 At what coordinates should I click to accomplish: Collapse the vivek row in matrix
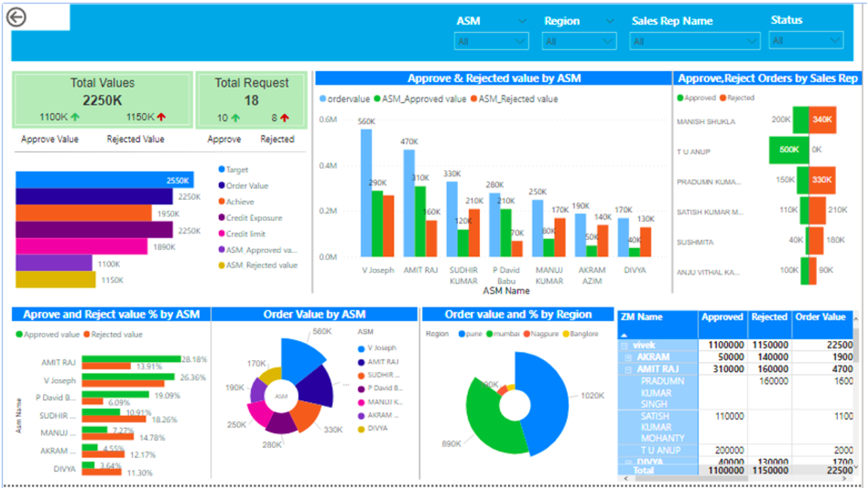[x=625, y=345]
